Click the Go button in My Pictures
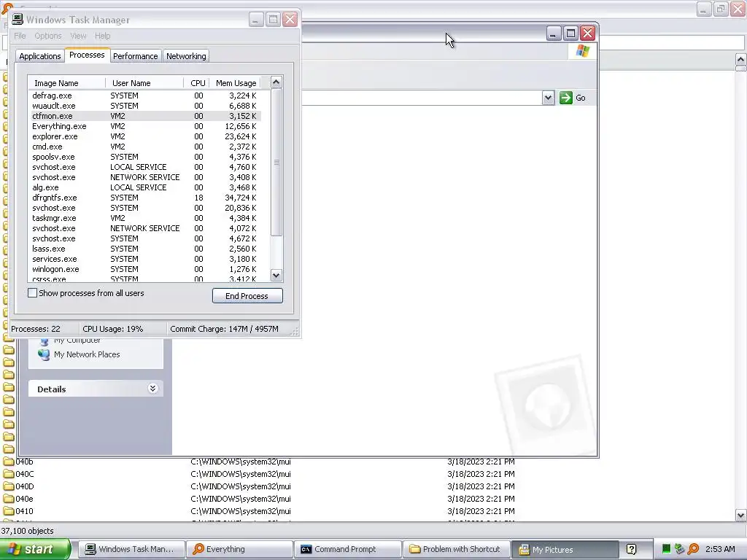The image size is (747, 560). pos(573,98)
